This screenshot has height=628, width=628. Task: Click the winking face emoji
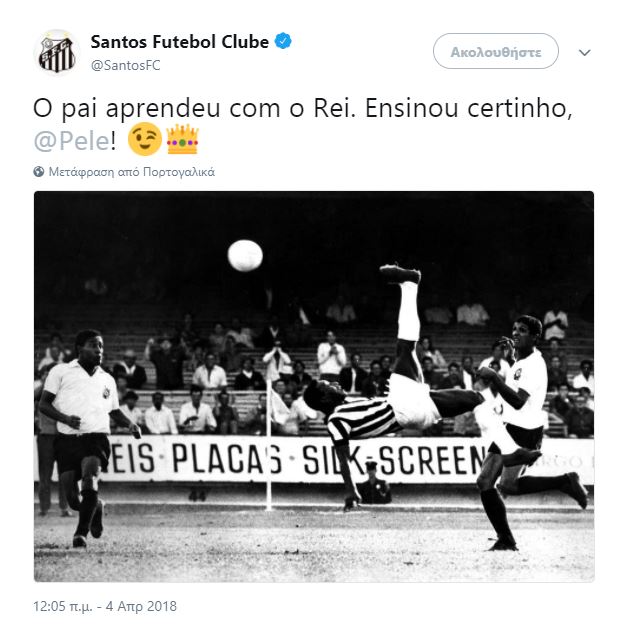coord(145,139)
